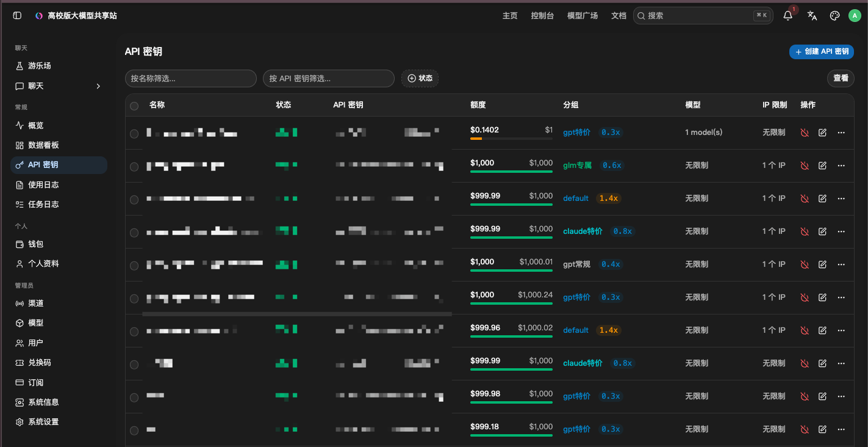Click the green quota bar of $999.18 row
The width and height of the screenshot is (868, 447).
511,435
